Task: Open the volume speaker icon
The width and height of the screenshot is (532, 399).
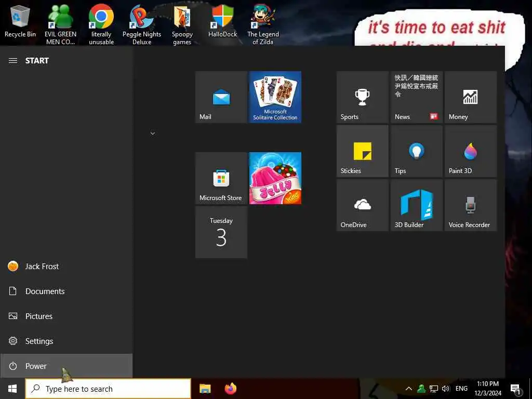Action: tap(445, 389)
